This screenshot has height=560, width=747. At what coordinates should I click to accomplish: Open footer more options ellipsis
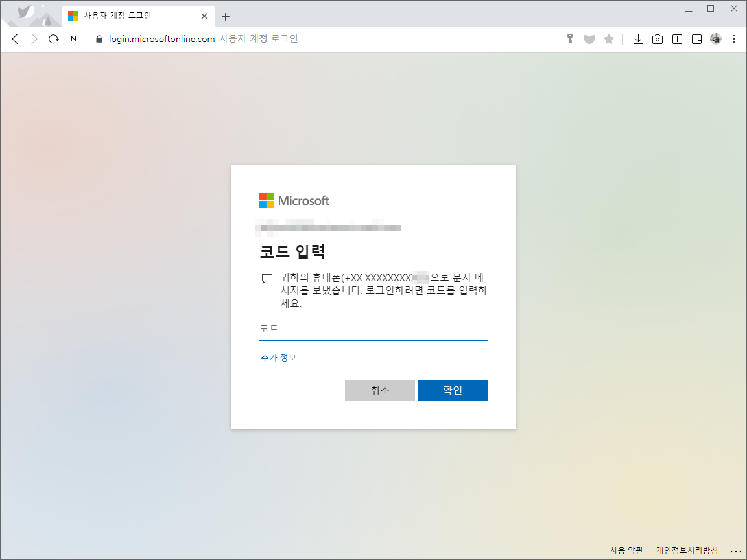735,552
